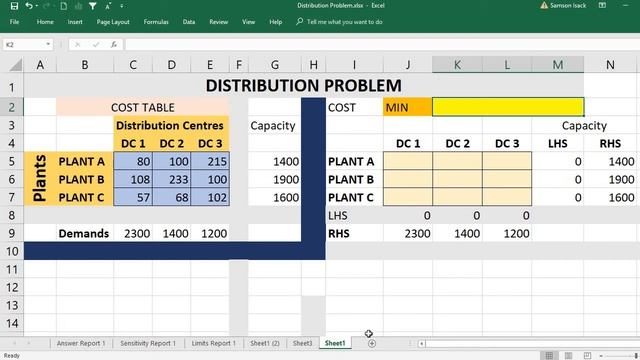Open the Formulas ribbon tab
This screenshot has height=360, width=640.
click(156, 22)
